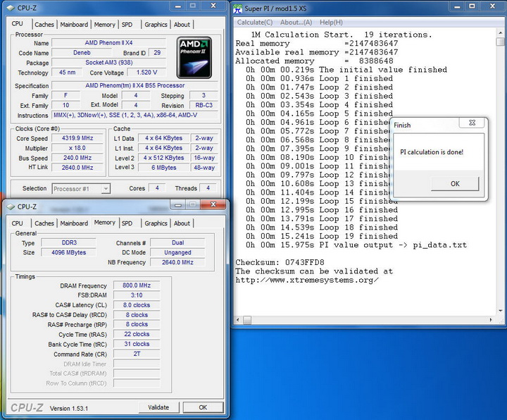This screenshot has width=507, height=420.
Task: Open Mainboard tab in upper CPU-Z window
Action: pyautogui.click(x=74, y=25)
